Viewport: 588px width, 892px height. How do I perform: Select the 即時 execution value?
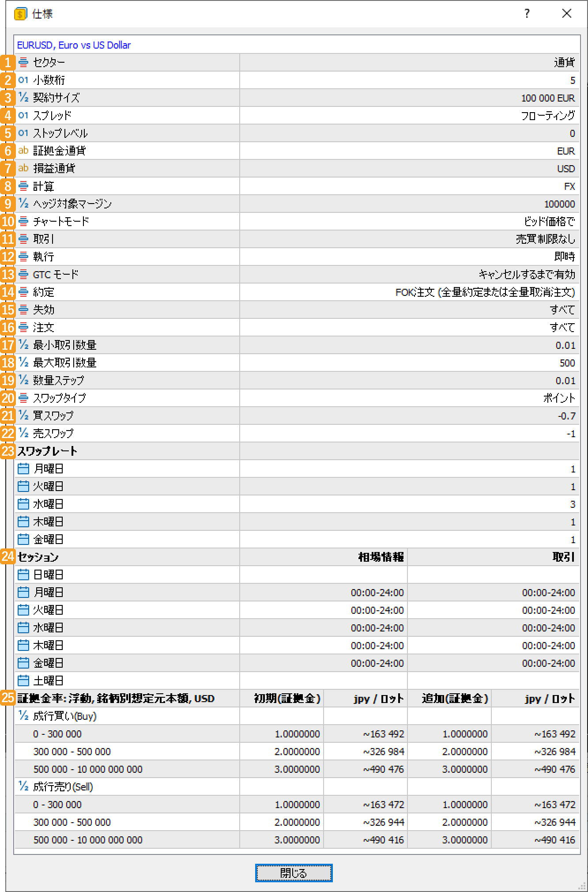pyautogui.click(x=565, y=257)
